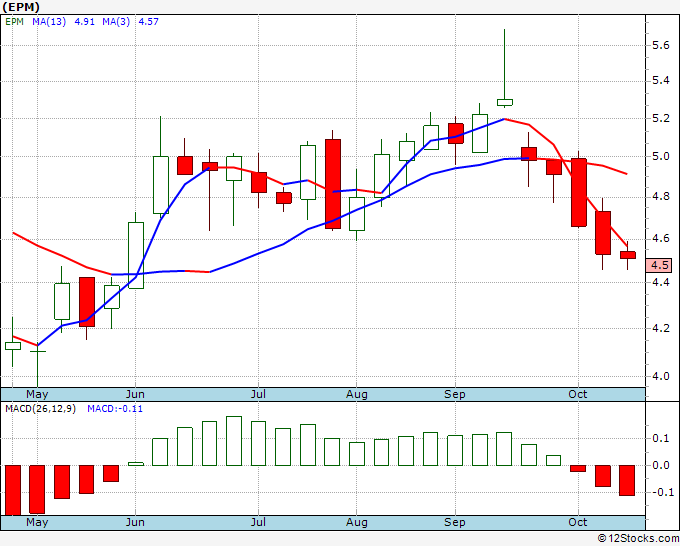Select Oct on the MACD panel time axis
680x546 pixels.
[x=578, y=522]
